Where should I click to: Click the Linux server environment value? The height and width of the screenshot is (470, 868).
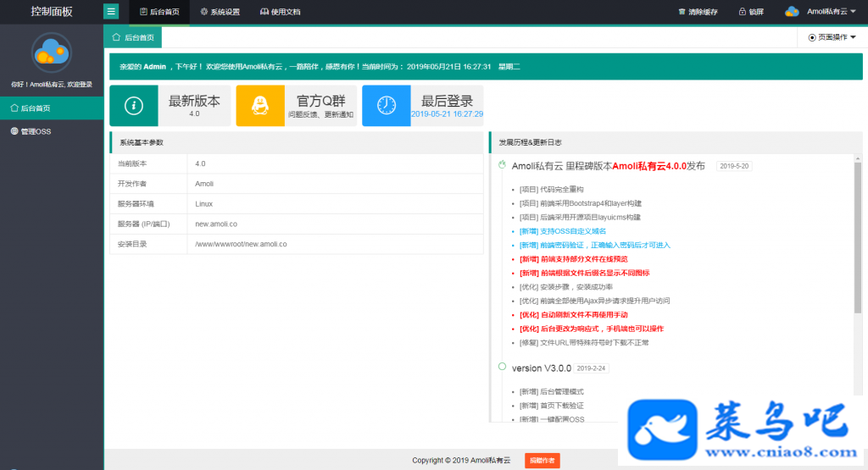coord(203,204)
